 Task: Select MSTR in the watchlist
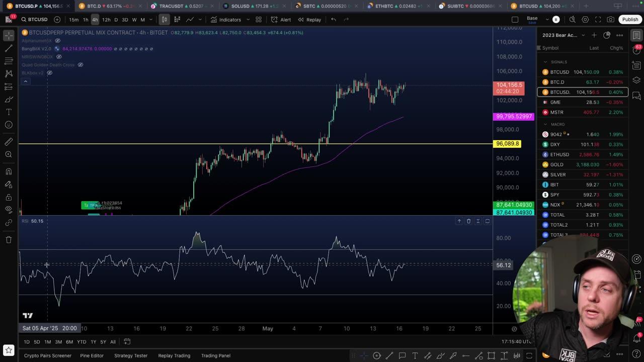pos(583,112)
